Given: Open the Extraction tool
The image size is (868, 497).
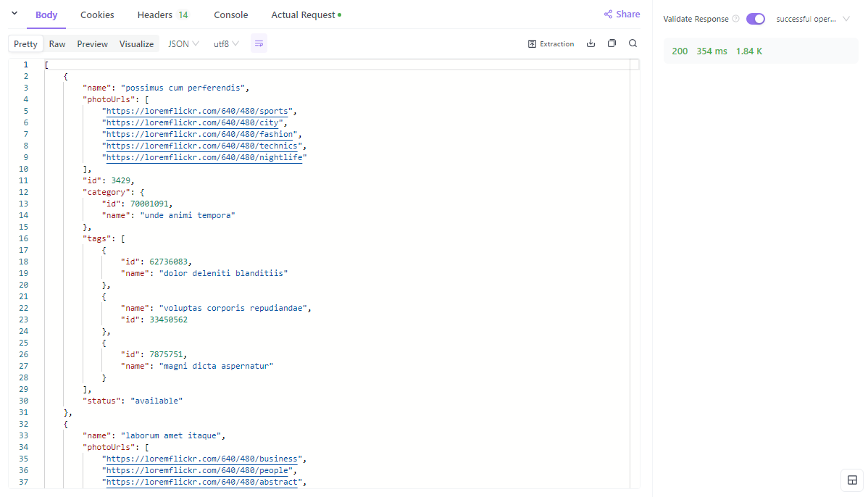Looking at the screenshot, I should (551, 43).
